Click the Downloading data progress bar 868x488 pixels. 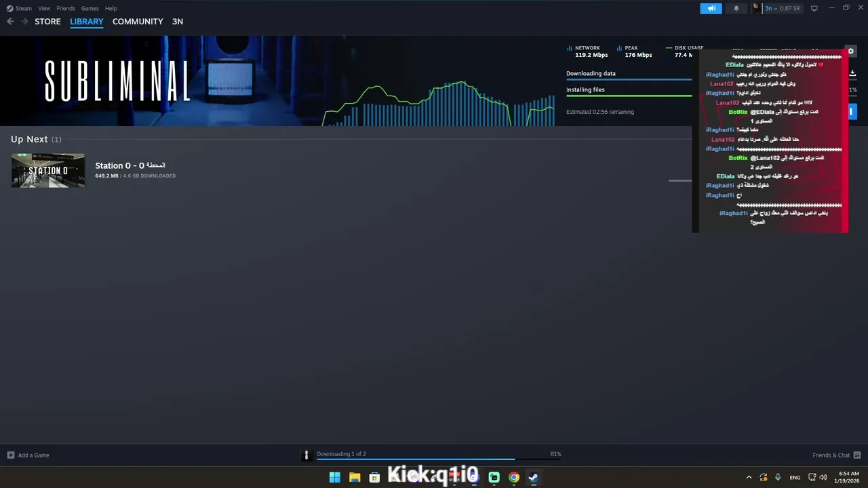click(629, 79)
